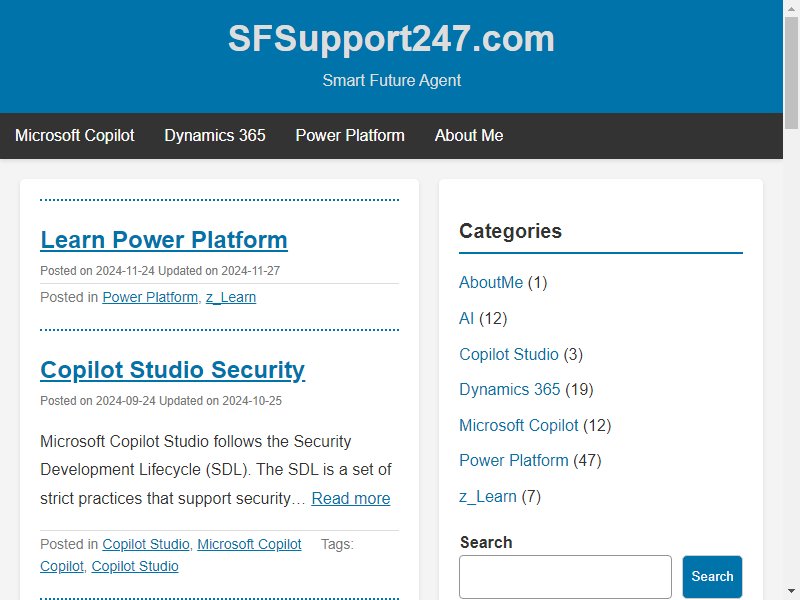The height and width of the screenshot is (600, 800).
Task: Open the Learn Power Platform post
Action: point(164,240)
